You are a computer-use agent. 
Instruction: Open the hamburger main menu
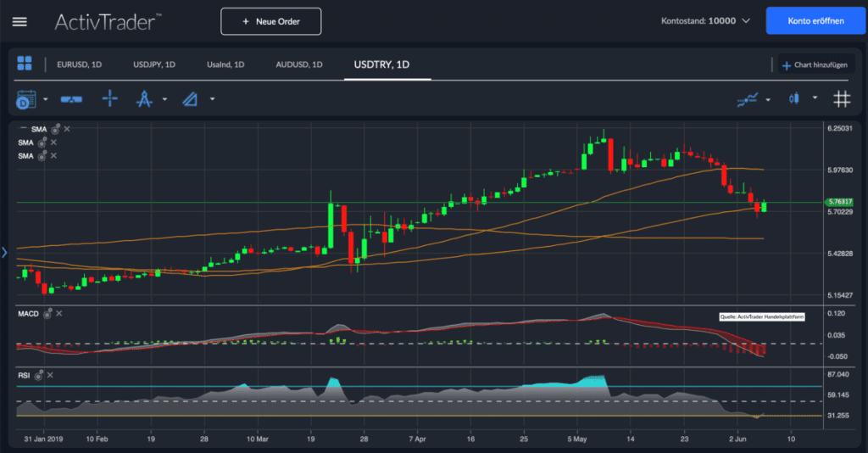point(19,21)
